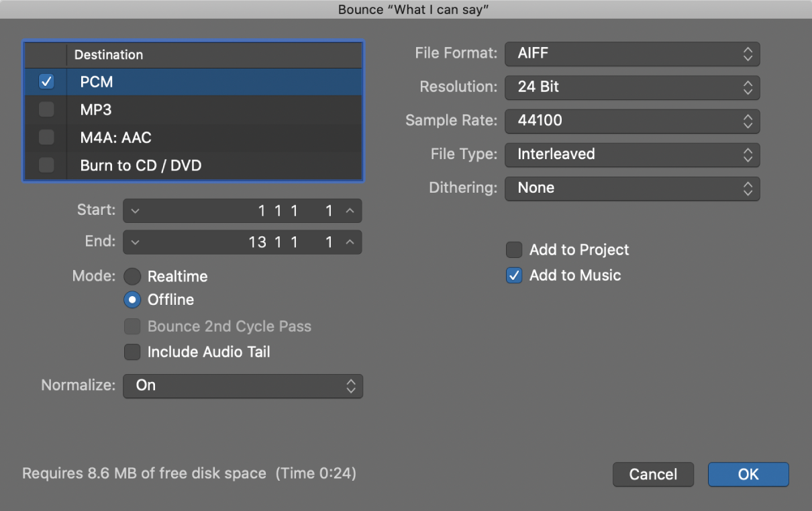Uncheck the PCM destination
The height and width of the screenshot is (511, 812).
46,81
